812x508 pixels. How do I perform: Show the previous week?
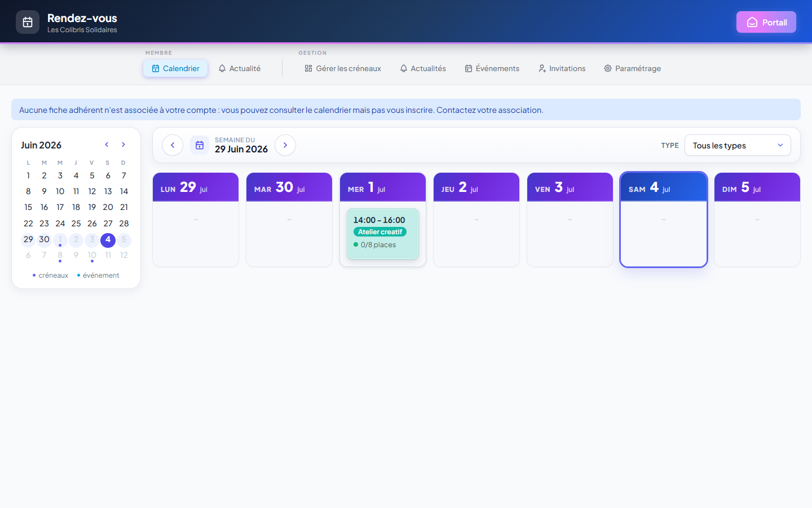[173, 145]
